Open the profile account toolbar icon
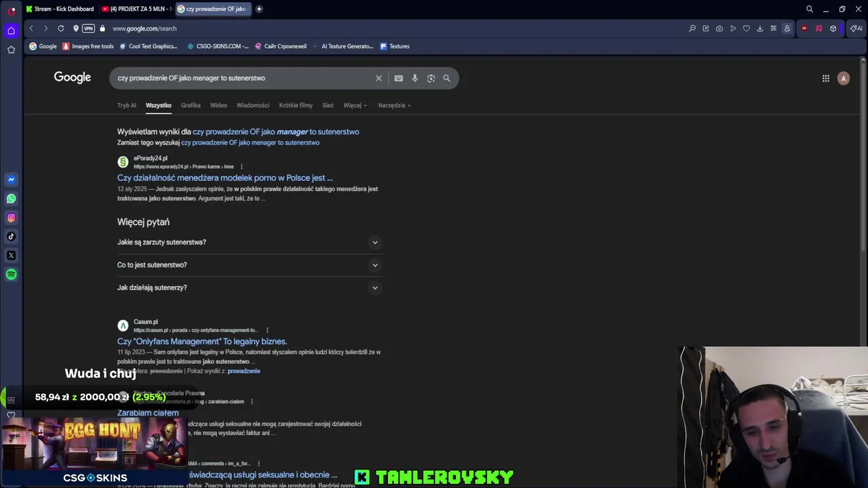This screenshot has width=868, height=488. (x=787, y=28)
